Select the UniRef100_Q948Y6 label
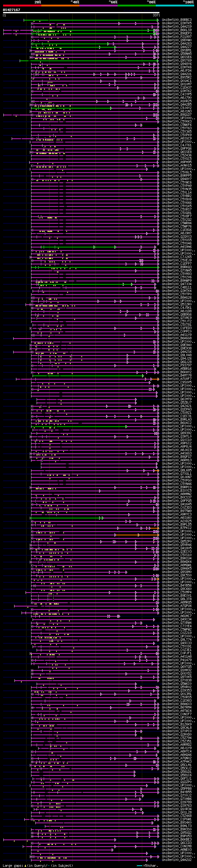This screenshot has width=197, height=868. pos(177,64)
